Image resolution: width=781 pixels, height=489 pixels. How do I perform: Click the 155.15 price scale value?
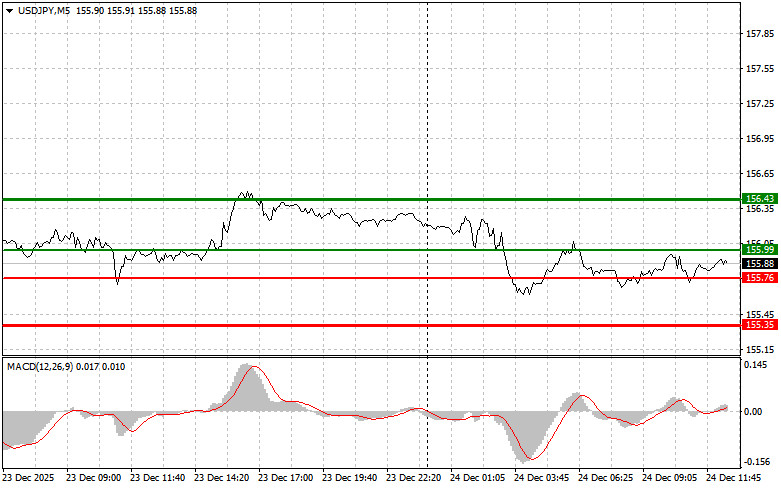click(760, 350)
